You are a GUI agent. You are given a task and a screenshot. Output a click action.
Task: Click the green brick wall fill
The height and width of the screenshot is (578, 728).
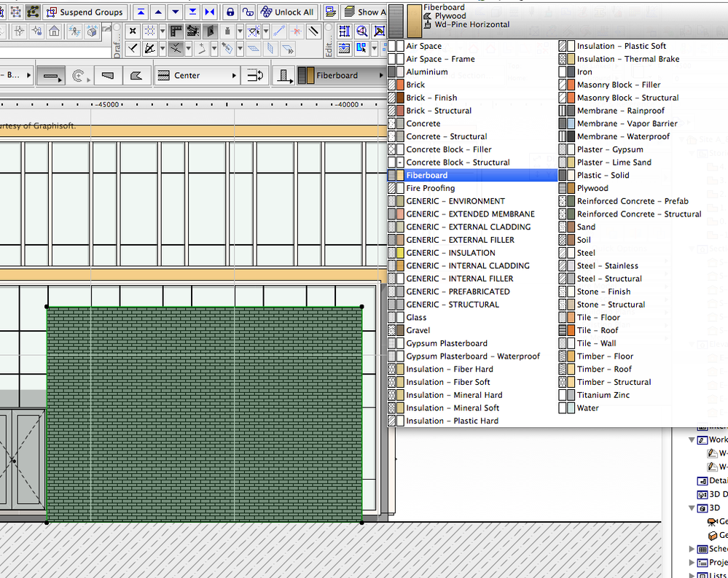[x=204, y=414]
